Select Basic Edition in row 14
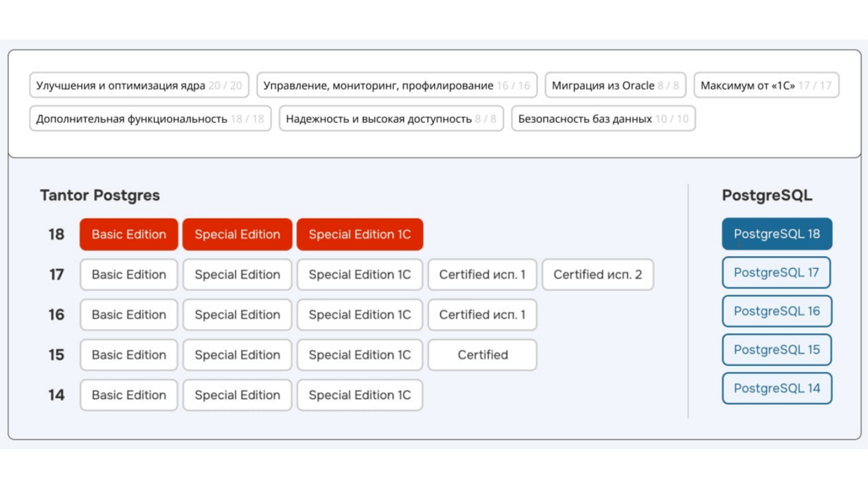The height and width of the screenshot is (490, 868). pyautogui.click(x=129, y=395)
